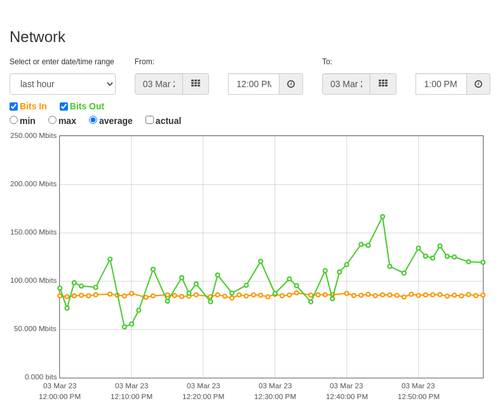Click the '12:50:00 PM' time axis label

pyautogui.click(x=418, y=397)
